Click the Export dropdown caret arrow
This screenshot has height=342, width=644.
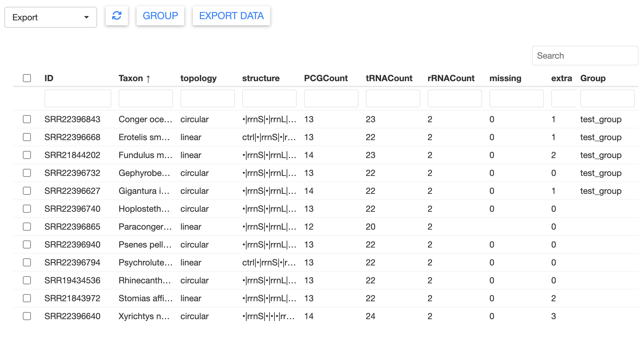pyautogui.click(x=87, y=17)
